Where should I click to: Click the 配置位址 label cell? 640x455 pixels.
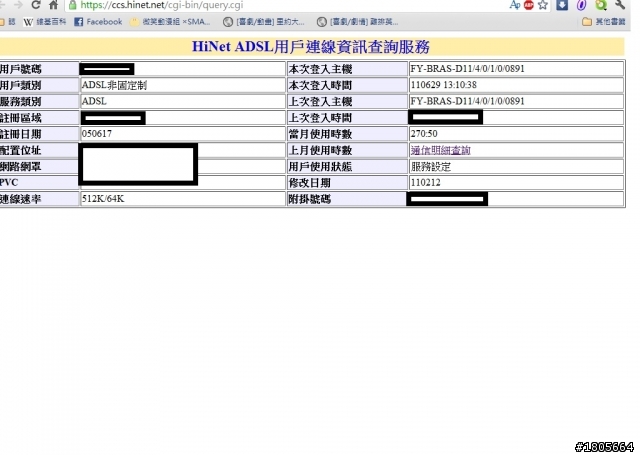coord(39,150)
